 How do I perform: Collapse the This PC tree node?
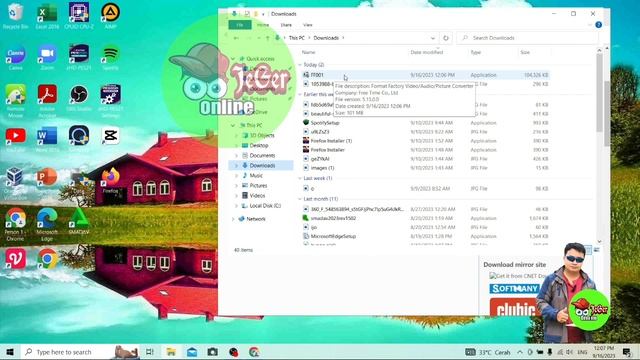(233, 125)
